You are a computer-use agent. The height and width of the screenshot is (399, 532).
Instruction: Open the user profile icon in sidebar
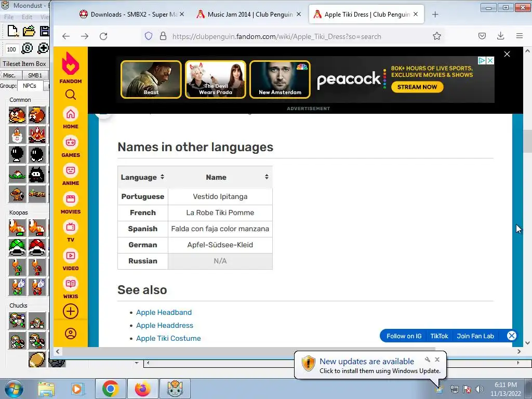tap(71, 334)
